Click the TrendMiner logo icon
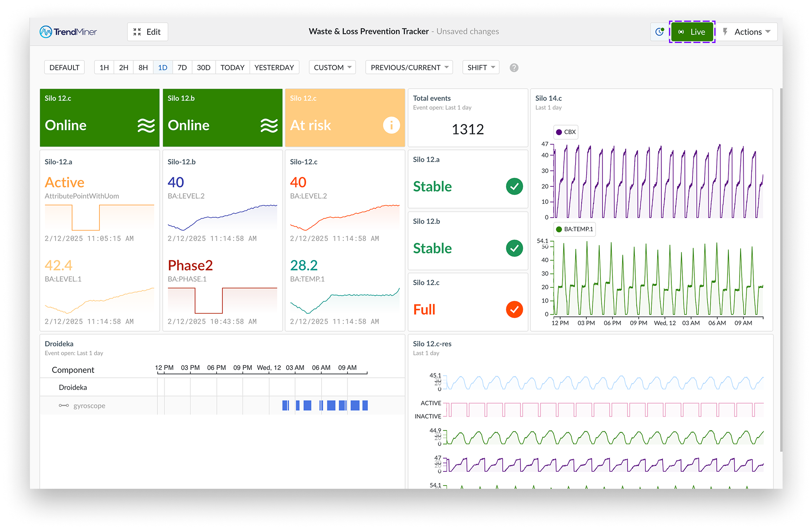Viewport: 812px width, 530px height. pos(46,32)
